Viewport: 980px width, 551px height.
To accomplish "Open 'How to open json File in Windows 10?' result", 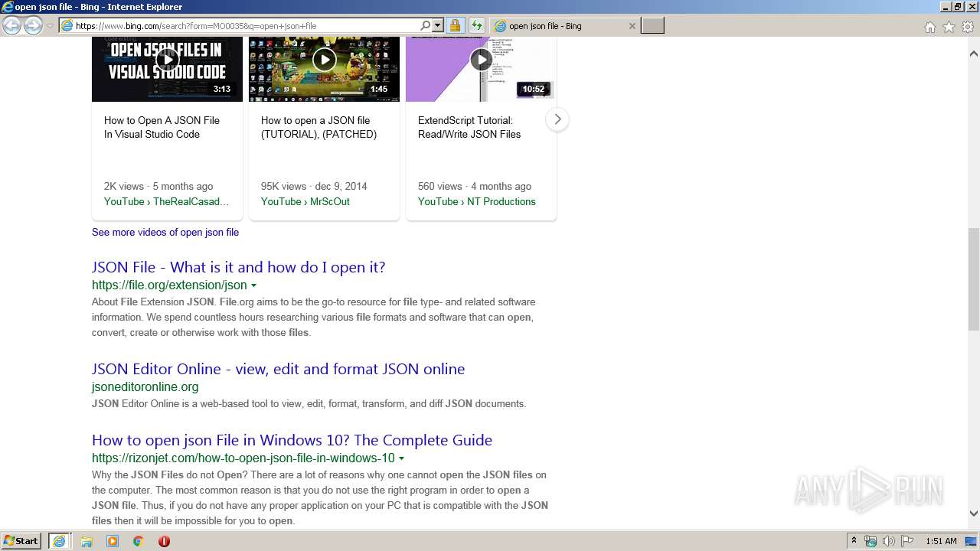I will pos(292,440).
